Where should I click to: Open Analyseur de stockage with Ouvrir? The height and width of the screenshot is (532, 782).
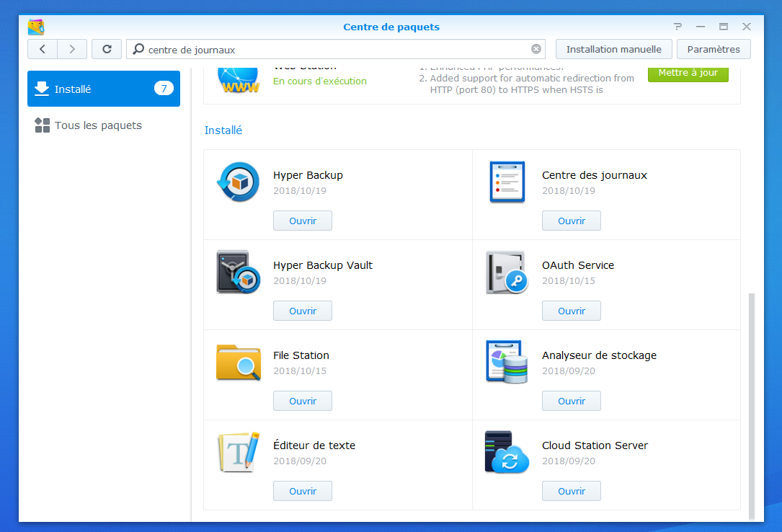click(x=571, y=401)
